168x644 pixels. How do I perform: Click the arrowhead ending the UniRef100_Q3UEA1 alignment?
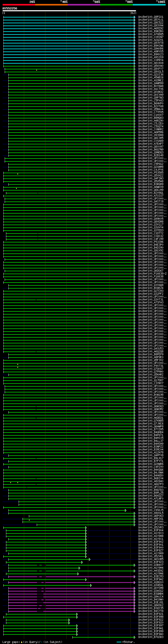coord(91,585)
